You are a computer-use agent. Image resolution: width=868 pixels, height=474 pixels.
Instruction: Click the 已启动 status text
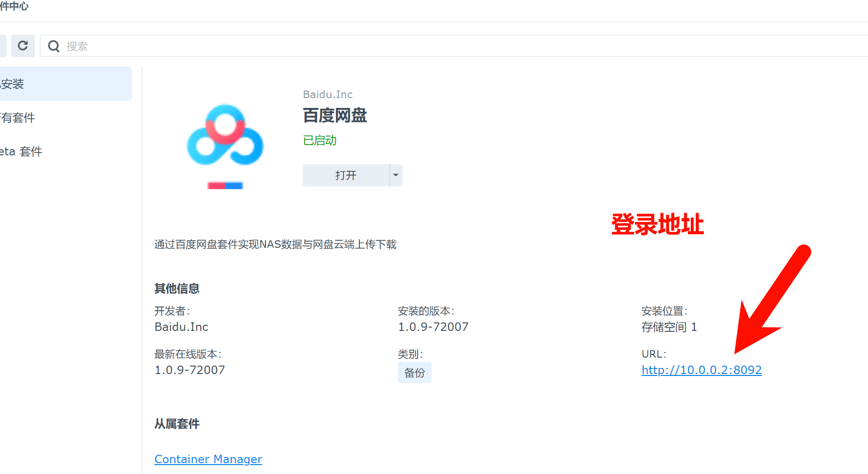point(320,140)
